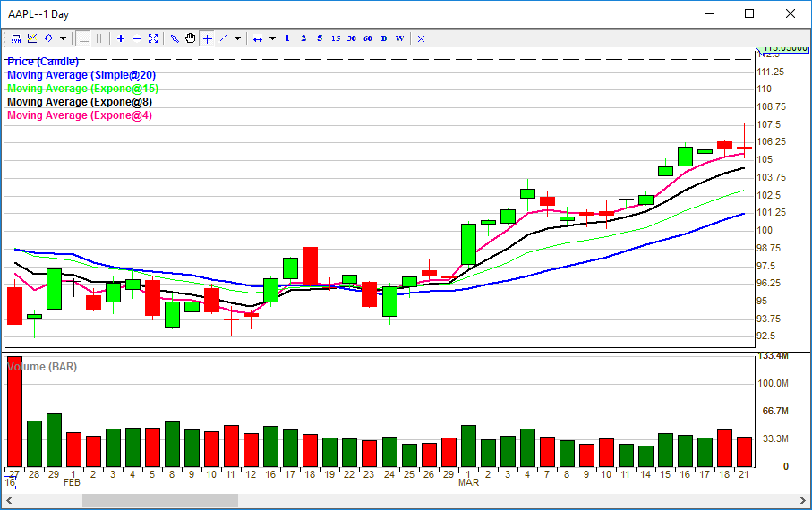Switch to 2 minute interval
This screenshot has width=812, height=510.
[303, 38]
